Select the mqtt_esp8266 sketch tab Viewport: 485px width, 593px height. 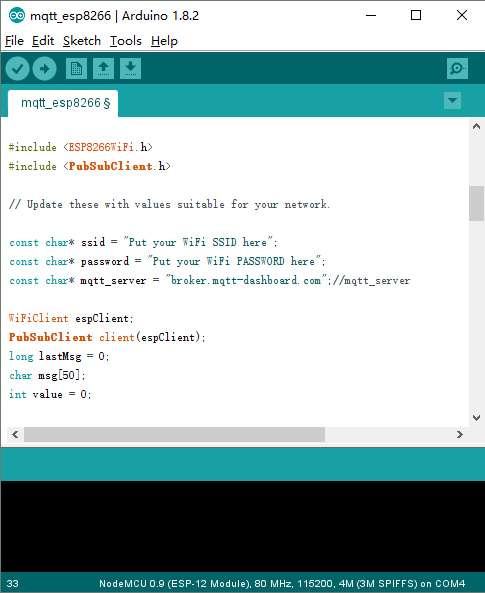(x=63, y=103)
